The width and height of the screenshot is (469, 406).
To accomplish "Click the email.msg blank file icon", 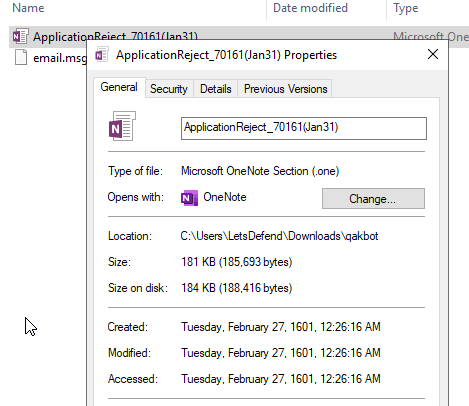I will (x=21, y=57).
